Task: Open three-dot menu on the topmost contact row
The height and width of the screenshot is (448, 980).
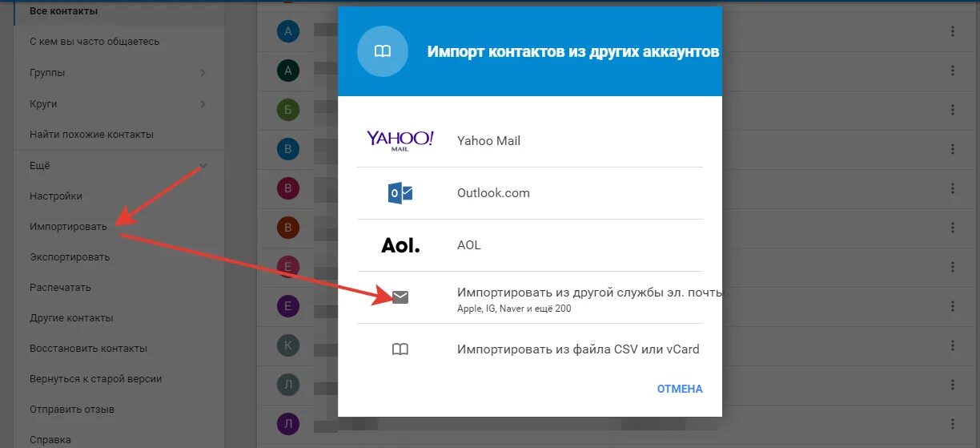Action: click(953, 31)
